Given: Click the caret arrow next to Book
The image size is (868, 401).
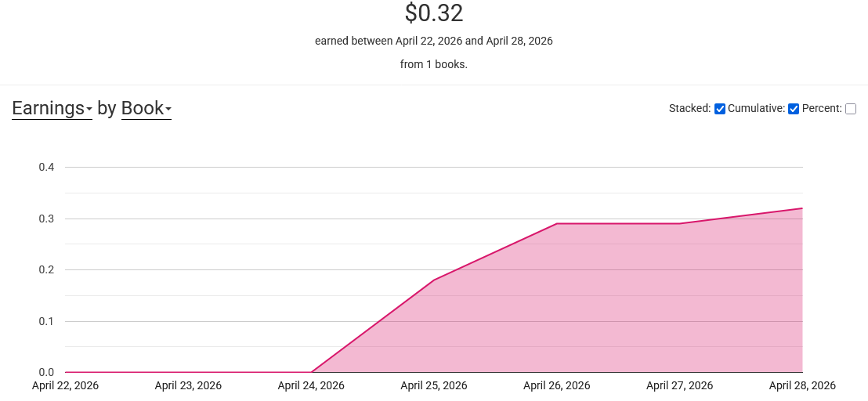Looking at the screenshot, I should [168, 110].
